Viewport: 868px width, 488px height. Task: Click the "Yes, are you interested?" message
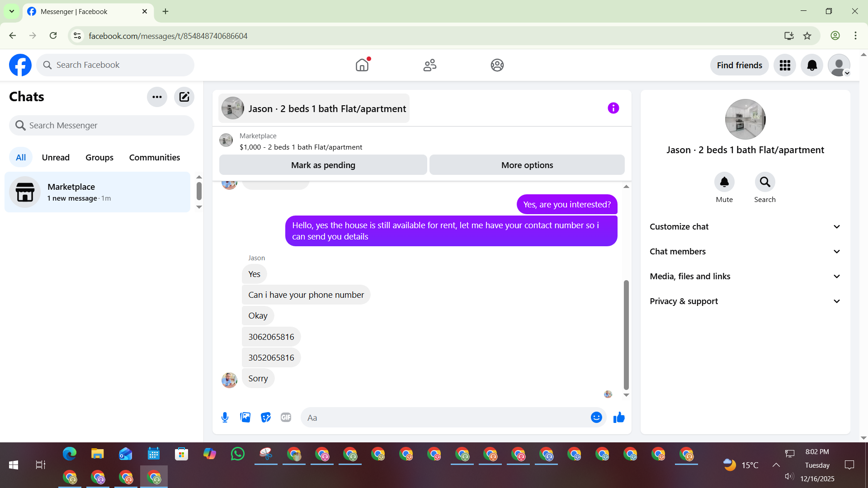(x=567, y=205)
